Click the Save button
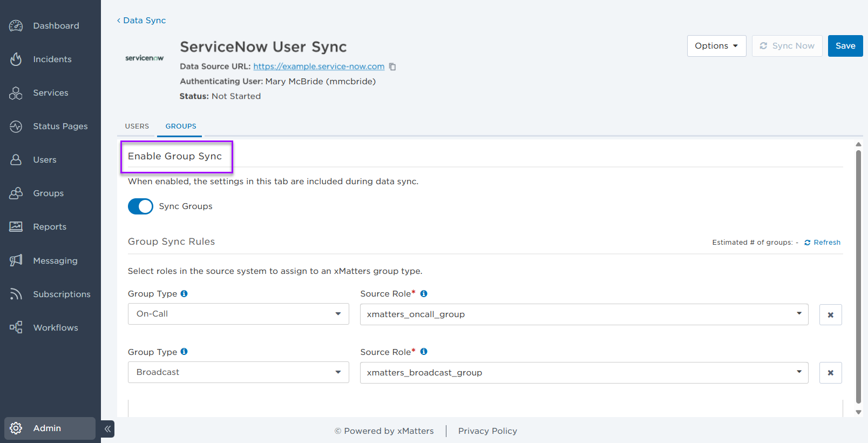The width and height of the screenshot is (868, 443). (x=845, y=46)
